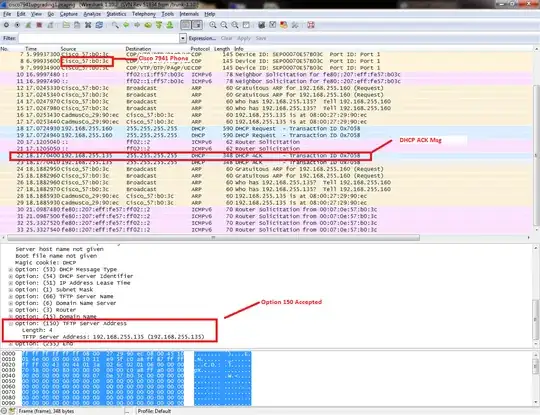Image resolution: width=540 pixels, height=415 pixels.
Task: Expand Option (3) Router
Action: [11, 310]
